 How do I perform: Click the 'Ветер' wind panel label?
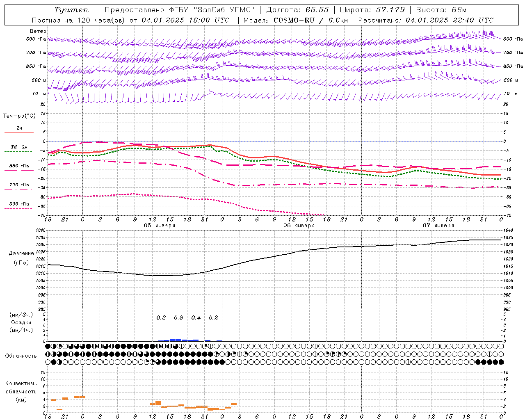coord(38,31)
